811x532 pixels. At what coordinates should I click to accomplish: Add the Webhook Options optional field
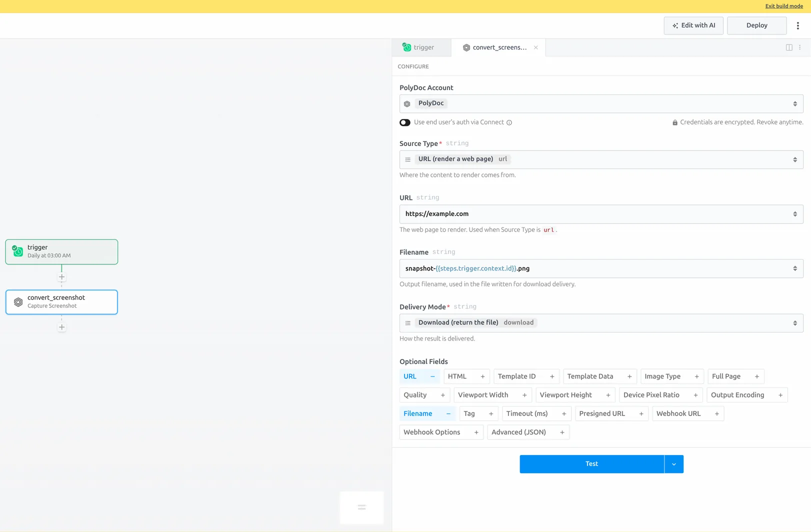pyautogui.click(x=476, y=432)
